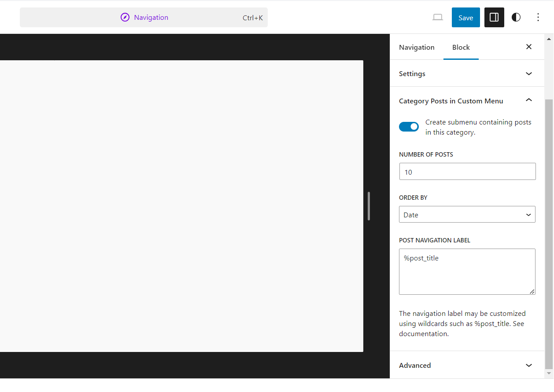Click into Post Navigation Label textarea
554x392 pixels.
(x=467, y=271)
